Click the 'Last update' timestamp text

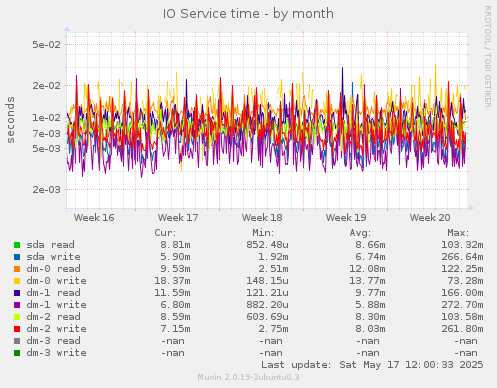(372, 365)
